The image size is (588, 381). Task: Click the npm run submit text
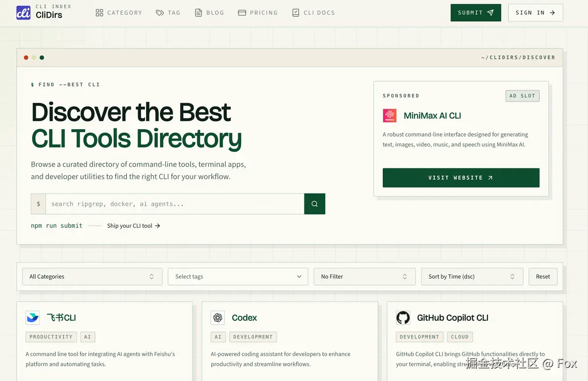click(56, 226)
